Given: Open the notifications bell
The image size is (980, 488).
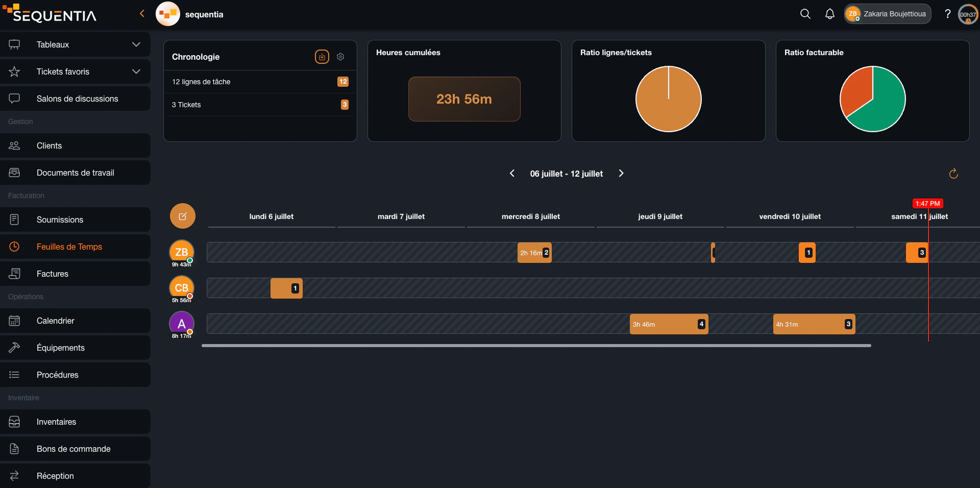Looking at the screenshot, I should point(830,14).
